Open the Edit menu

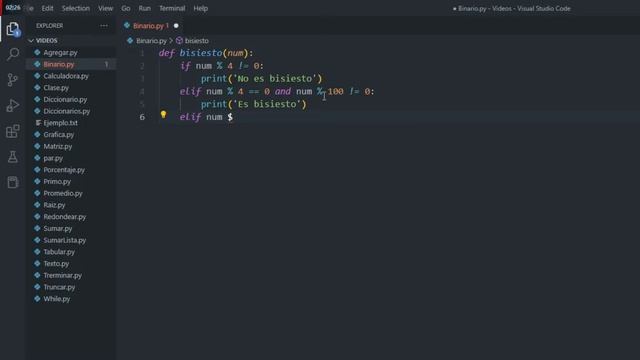47,8
